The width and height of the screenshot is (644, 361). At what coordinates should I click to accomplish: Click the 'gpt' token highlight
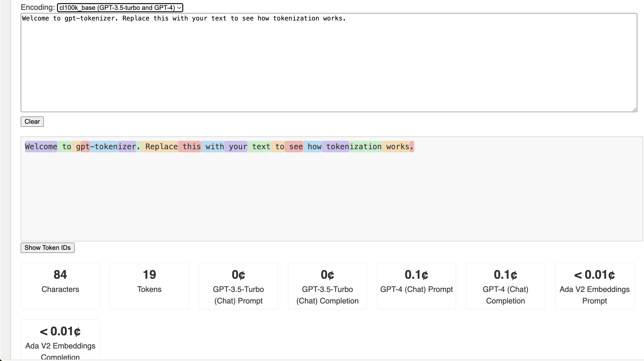coord(83,147)
